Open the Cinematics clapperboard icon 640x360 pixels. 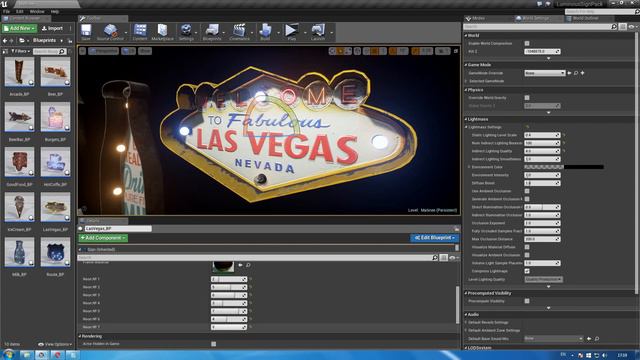pyautogui.click(x=239, y=31)
